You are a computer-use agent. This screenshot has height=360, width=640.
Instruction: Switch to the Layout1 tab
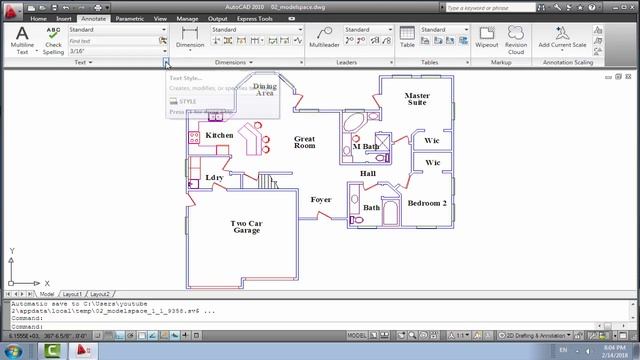[x=73, y=294]
